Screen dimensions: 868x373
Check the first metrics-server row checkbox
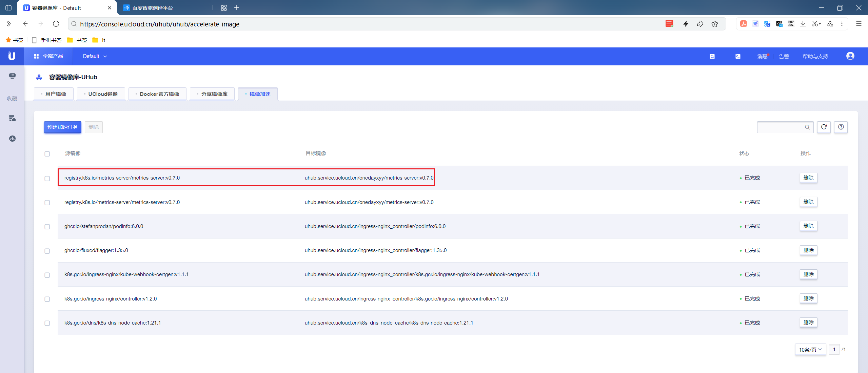[47, 179]
